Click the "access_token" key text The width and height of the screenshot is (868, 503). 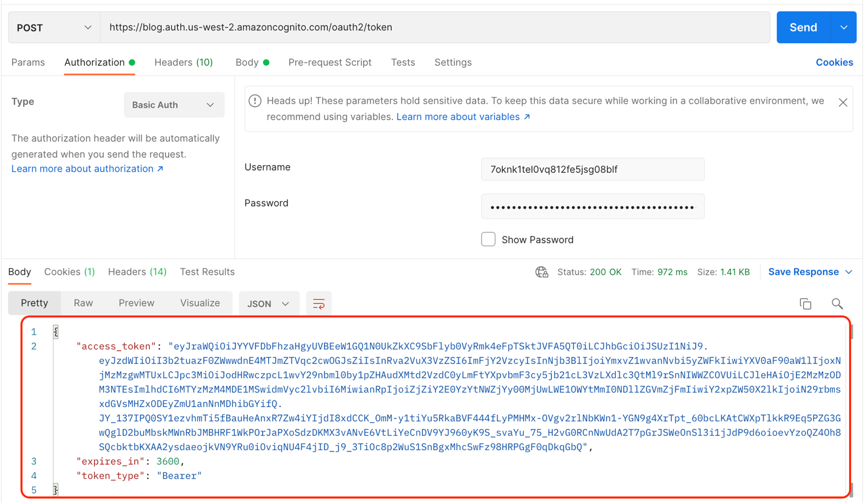pyautogui.click(x=116, y=346)
